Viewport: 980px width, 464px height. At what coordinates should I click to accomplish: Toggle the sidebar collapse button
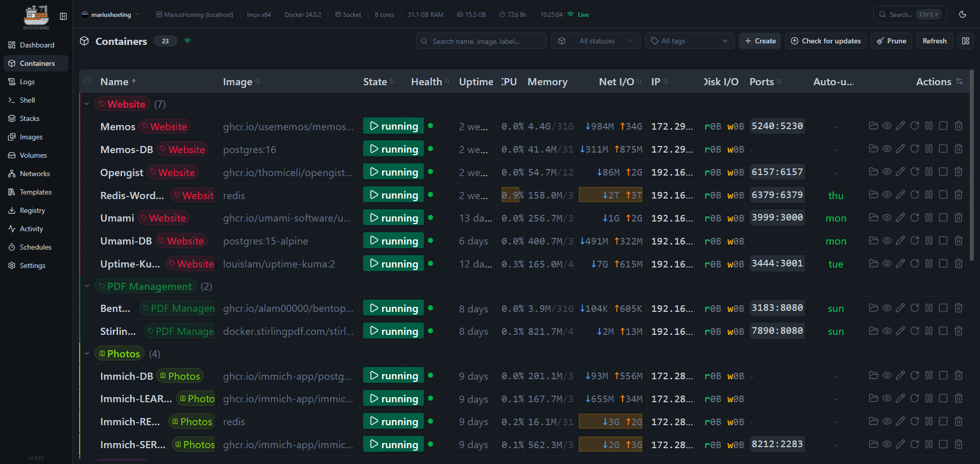coord(63,16)
